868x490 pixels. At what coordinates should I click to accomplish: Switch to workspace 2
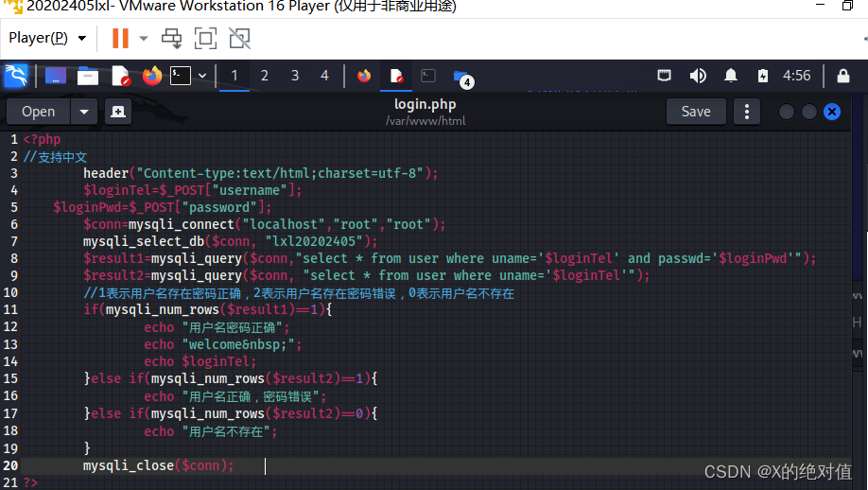click(x=265, y=76)
